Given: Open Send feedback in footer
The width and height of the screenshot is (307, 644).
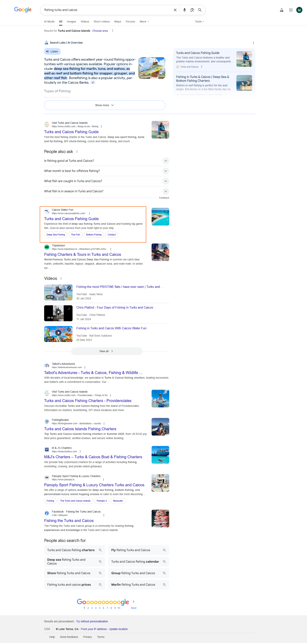Looking at the screenshot, I should pos(69,637).
